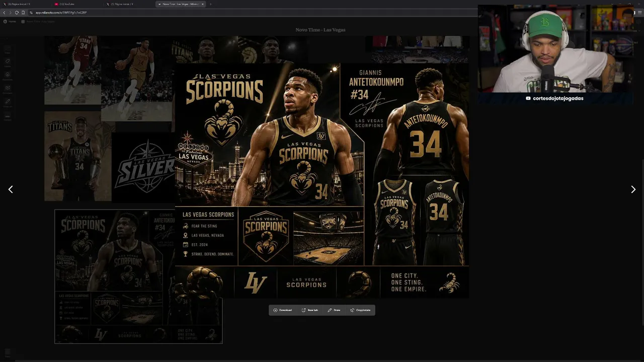The image size is (644, 362).
Task: Open the enlarged Las Vegas Scorpions image
Action: (x=322, y=180)
